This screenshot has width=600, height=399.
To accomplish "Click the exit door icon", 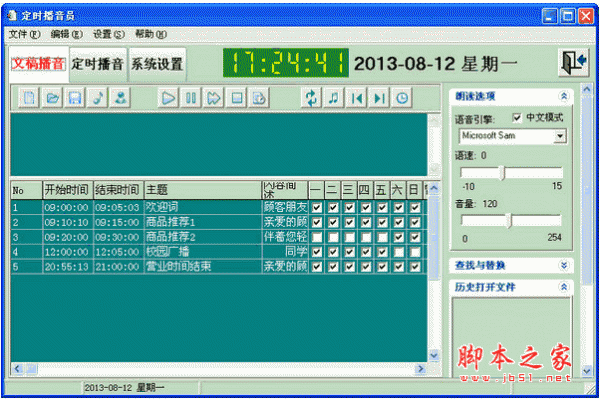I will [573, 63].
